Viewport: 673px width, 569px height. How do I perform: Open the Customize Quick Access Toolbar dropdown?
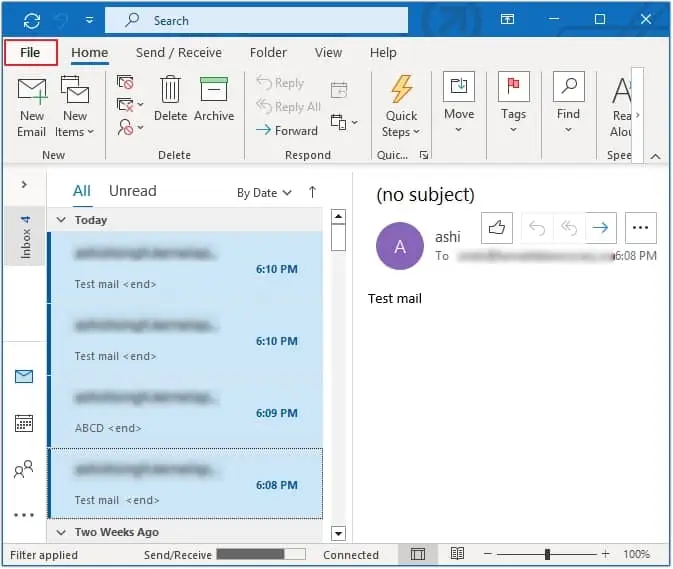89,20
